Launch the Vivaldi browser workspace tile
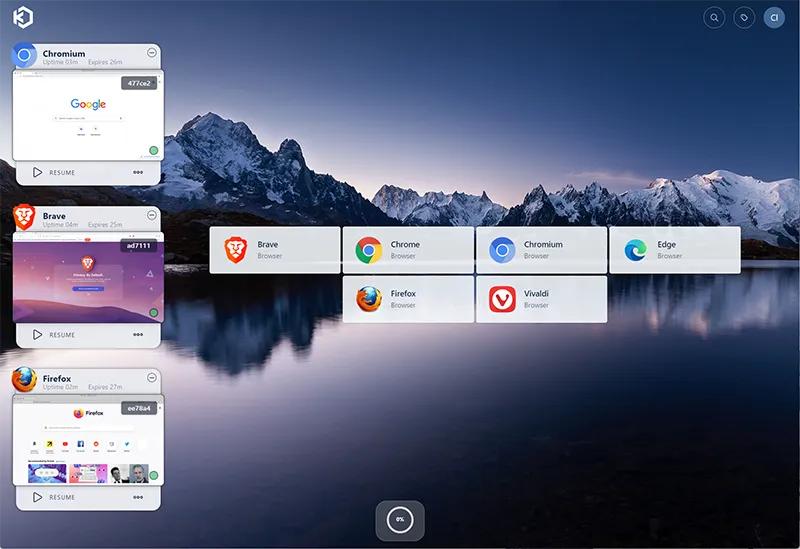800x549 pixels. point(541,299)
